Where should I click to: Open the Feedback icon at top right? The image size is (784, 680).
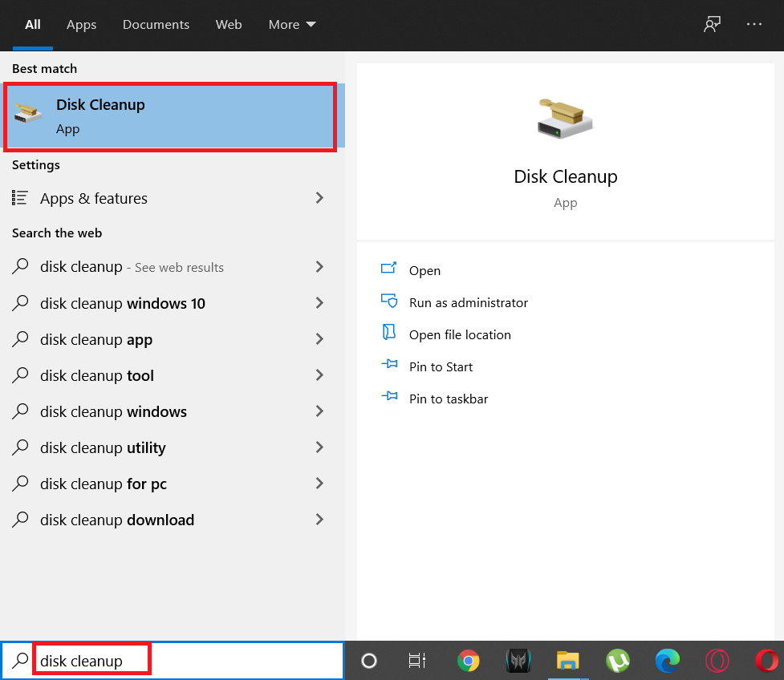click(712, 24)
